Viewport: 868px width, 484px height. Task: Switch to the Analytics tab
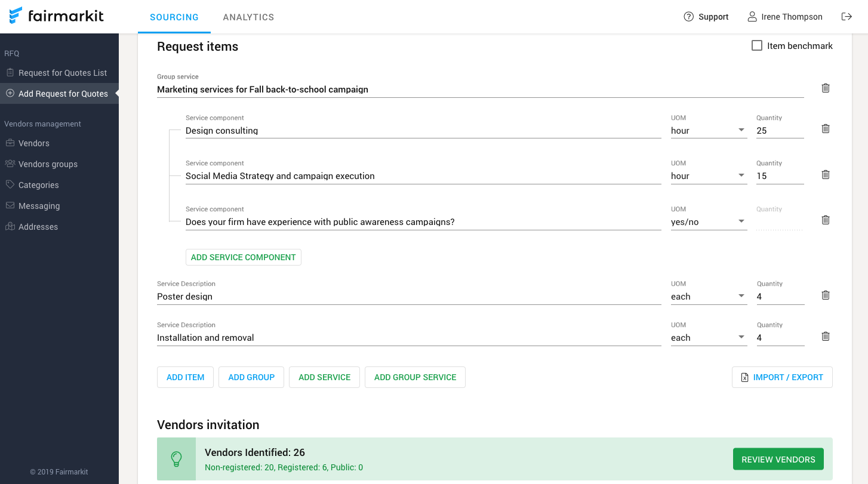coord(248,17)
